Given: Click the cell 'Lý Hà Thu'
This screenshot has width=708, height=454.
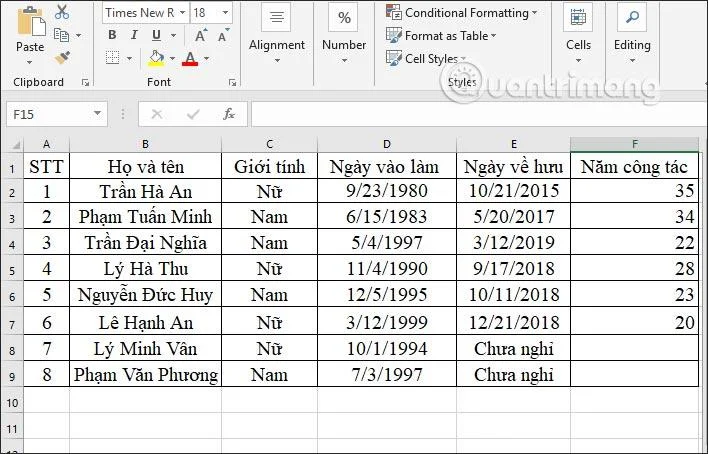Looking at the screenshot, I should [145, 269].
